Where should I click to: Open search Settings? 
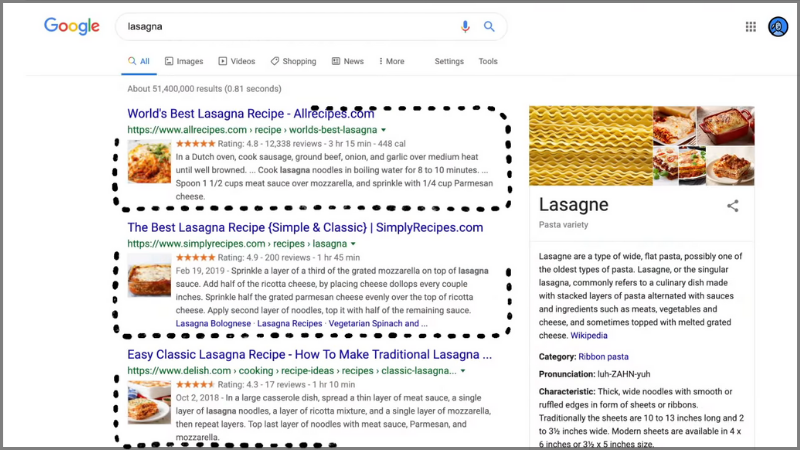coord(449,61)
